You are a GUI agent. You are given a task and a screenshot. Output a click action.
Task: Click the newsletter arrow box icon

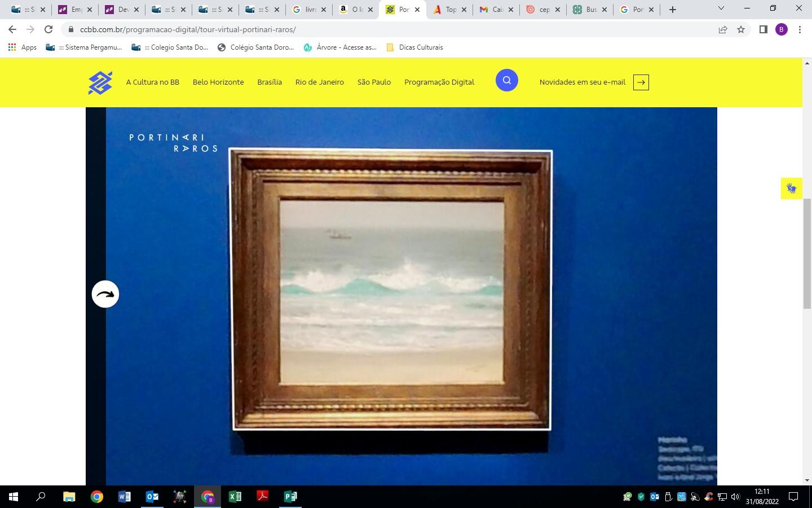(641, 82)
